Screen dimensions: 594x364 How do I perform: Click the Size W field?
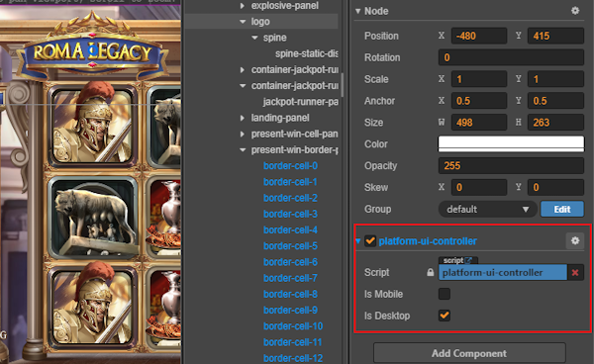(x=479, y=123)
